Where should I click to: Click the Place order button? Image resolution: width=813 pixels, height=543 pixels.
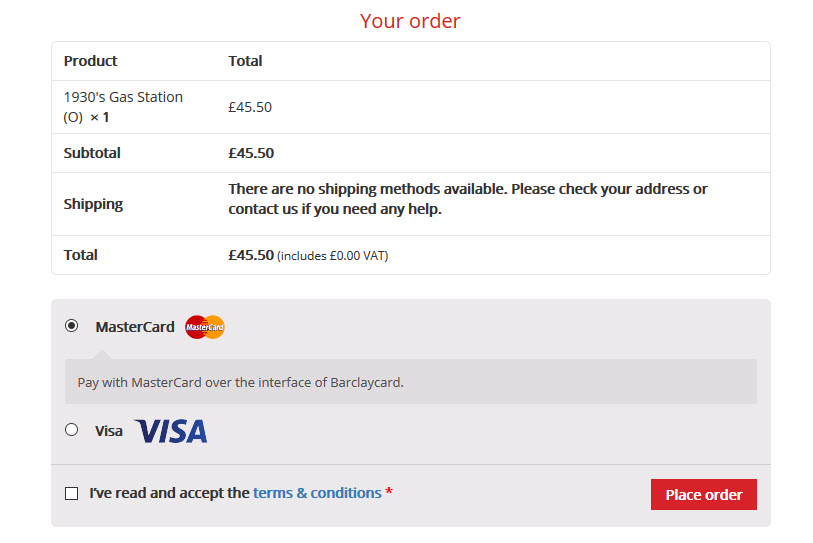(x=704, y=494)
